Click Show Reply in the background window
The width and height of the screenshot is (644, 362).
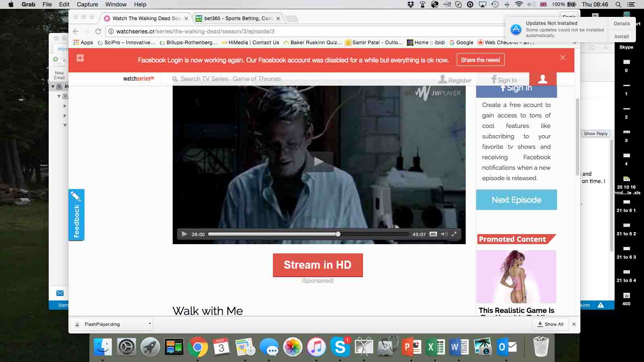[596, 134]
